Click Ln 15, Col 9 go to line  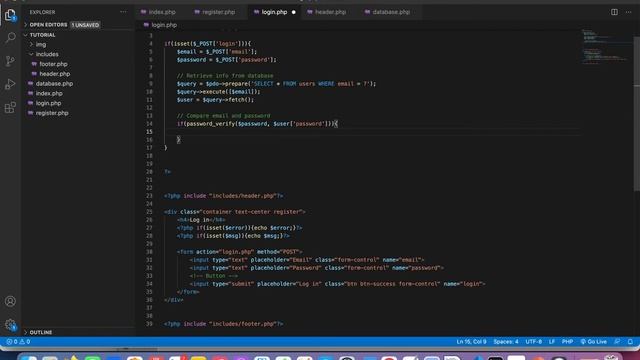click(471, 342)
